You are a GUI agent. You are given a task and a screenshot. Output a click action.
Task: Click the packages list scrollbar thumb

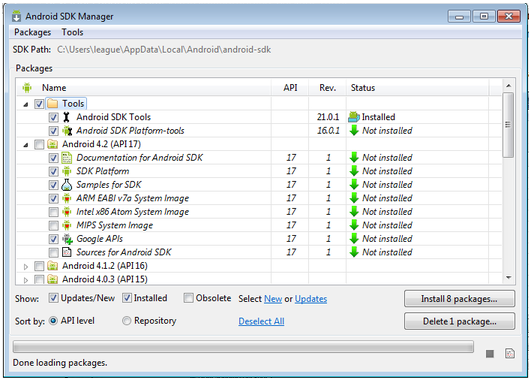508,125
